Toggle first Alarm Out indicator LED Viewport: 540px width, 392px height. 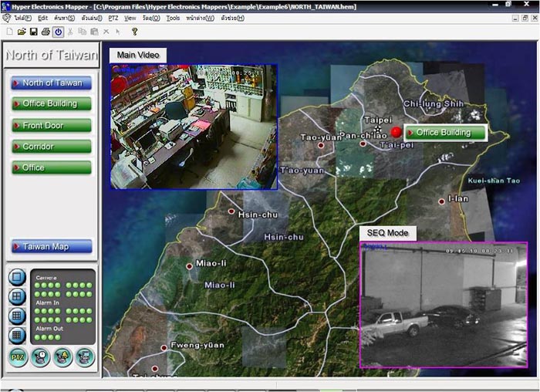pyautogui.click(x=37, y=337)
